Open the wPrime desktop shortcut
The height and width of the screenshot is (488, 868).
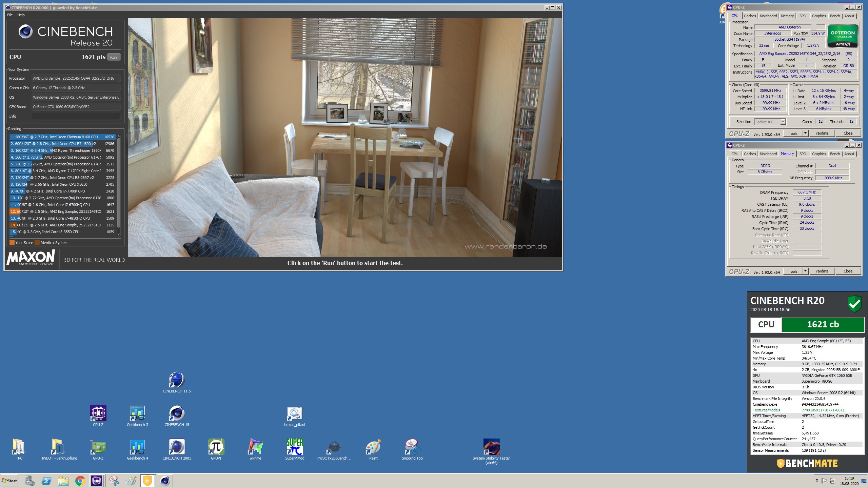coord(255,450)
